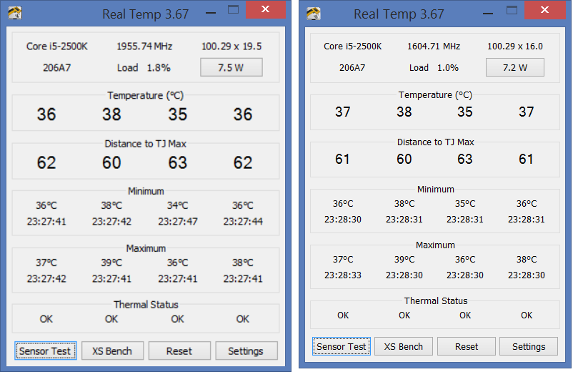Click maximum timestamp 23:27:42

click(46, 278)
